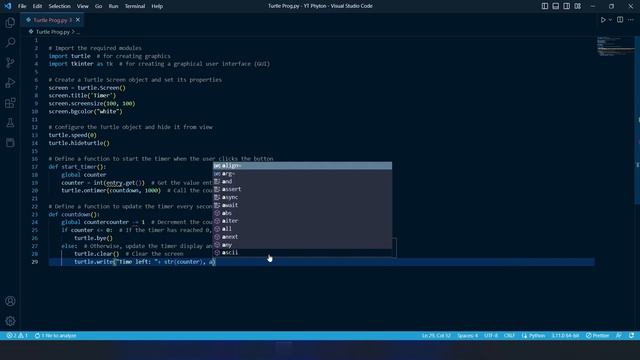Change the CRLF line ending selector
The width and height of the screenshot is (640, 360).
[509, 336]
